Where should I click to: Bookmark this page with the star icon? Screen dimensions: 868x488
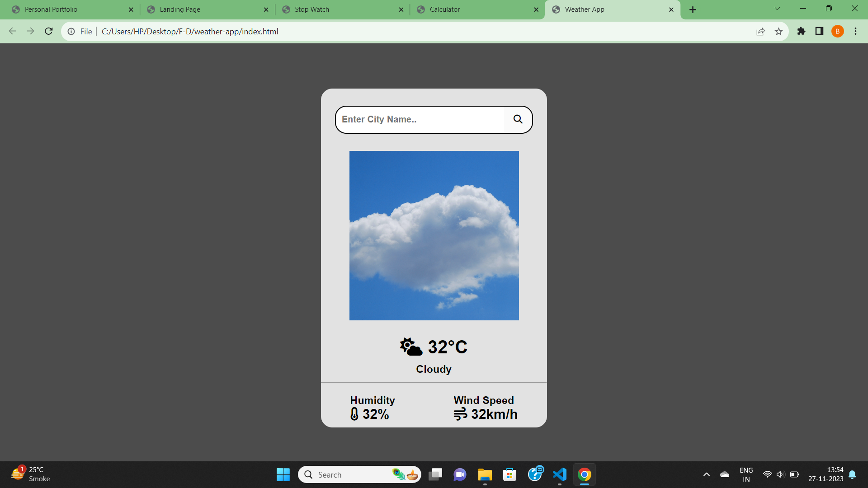point(778,32)
